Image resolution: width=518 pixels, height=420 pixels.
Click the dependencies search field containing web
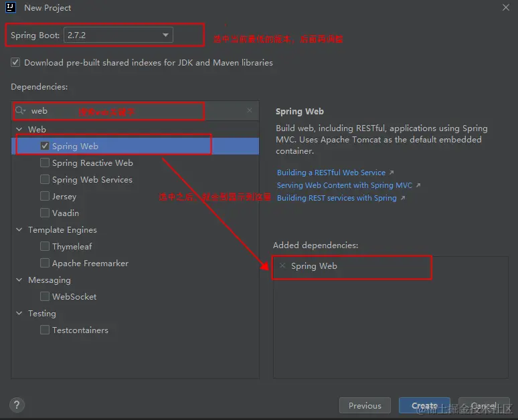click(x=135, y=111)
